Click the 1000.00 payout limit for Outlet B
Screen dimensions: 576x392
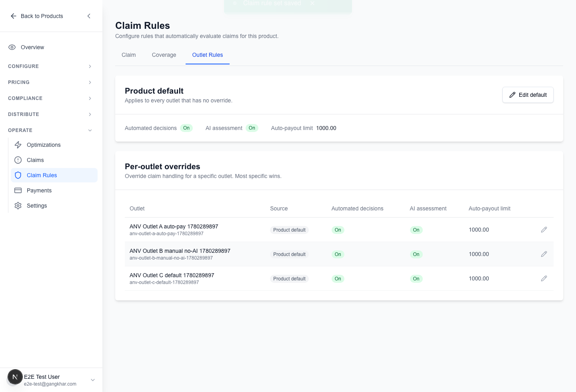point(479,254)
